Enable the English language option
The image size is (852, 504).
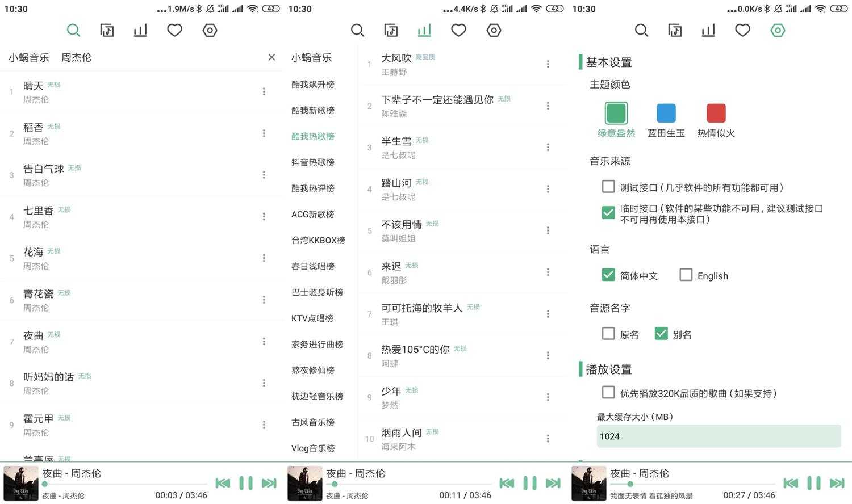click(686, 275)
